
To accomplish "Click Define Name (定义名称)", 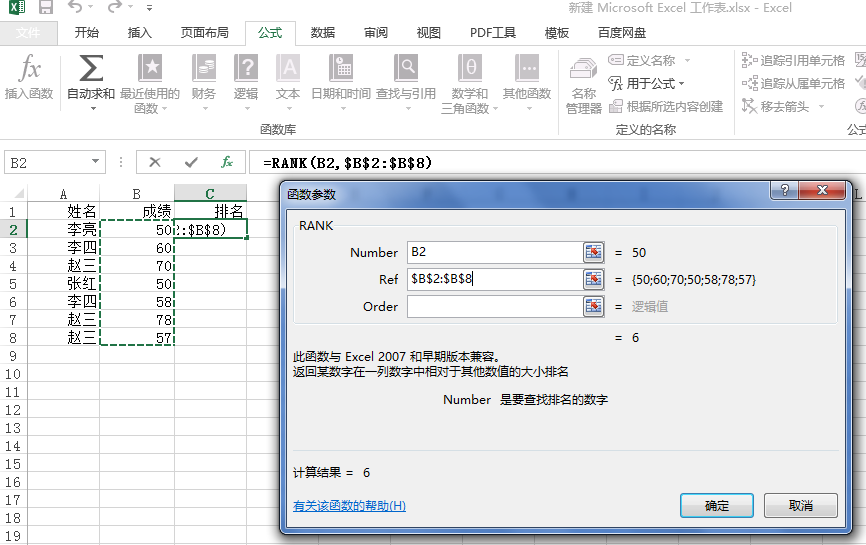I will tap(642, 60).
